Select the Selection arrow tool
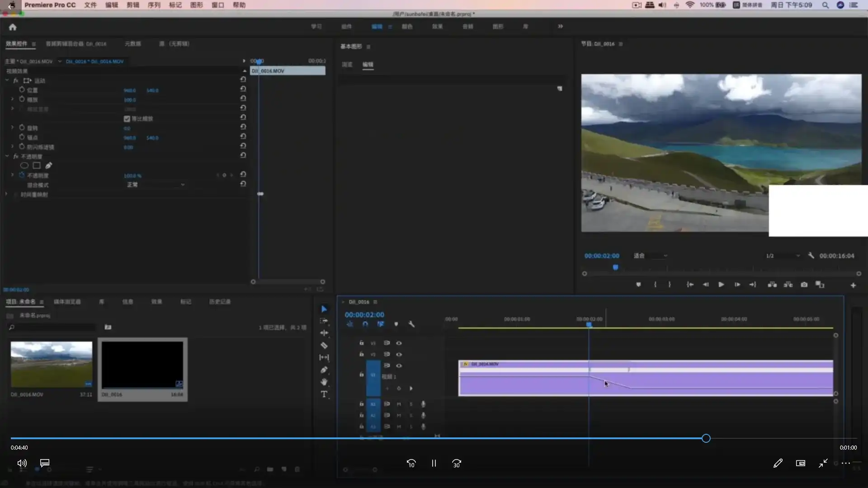Image resolution: width=868 pixels, height=488 pixels. (324, 309)
